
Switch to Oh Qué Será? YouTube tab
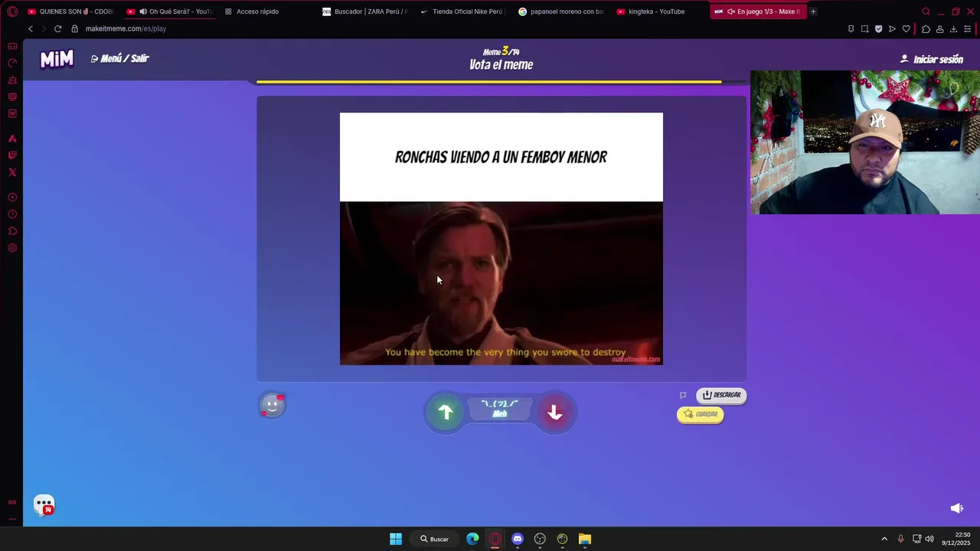tap(169, 11)
